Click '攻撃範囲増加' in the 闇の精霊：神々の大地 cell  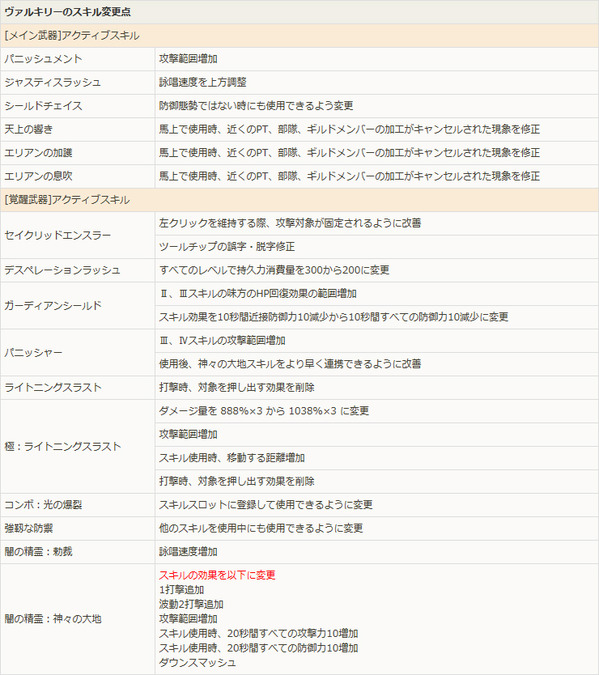(188, 619)
